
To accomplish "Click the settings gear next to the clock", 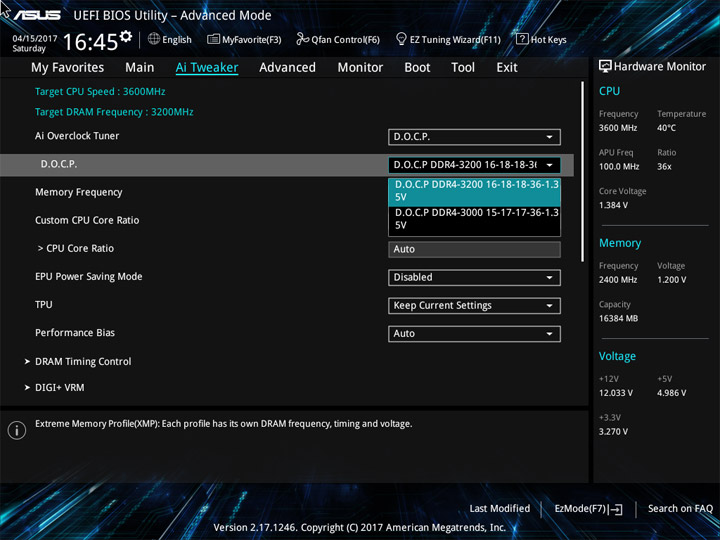I will click(125, 36).
